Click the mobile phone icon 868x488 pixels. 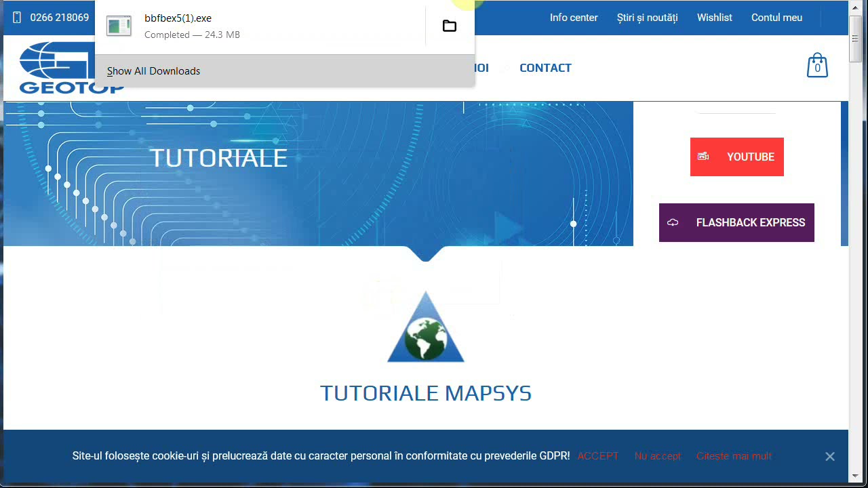coord(17,18)
